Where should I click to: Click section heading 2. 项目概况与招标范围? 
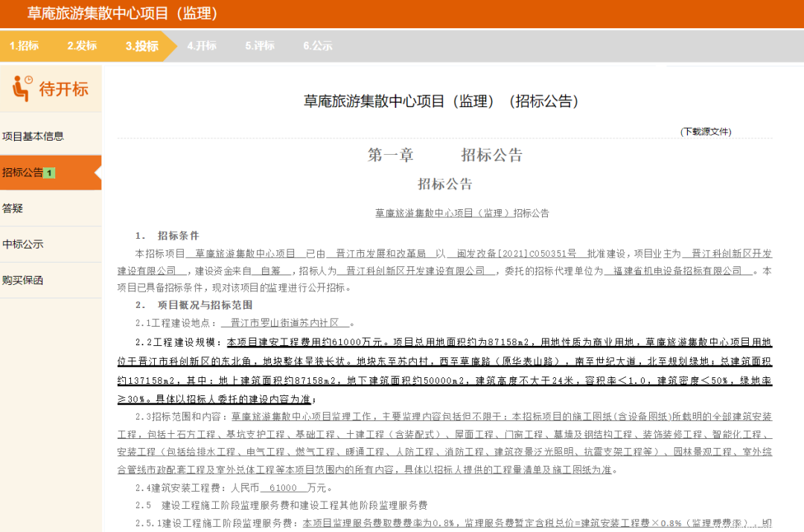(x=194, y=305)
